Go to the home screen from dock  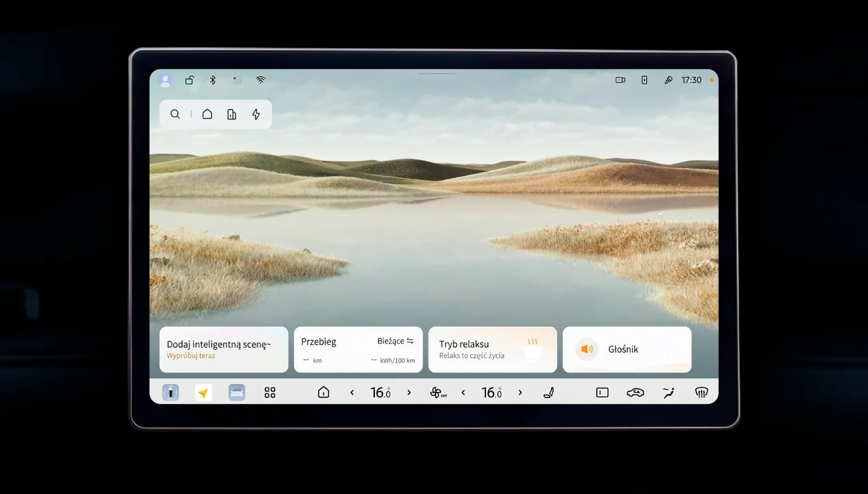click(x=324, y=392)
